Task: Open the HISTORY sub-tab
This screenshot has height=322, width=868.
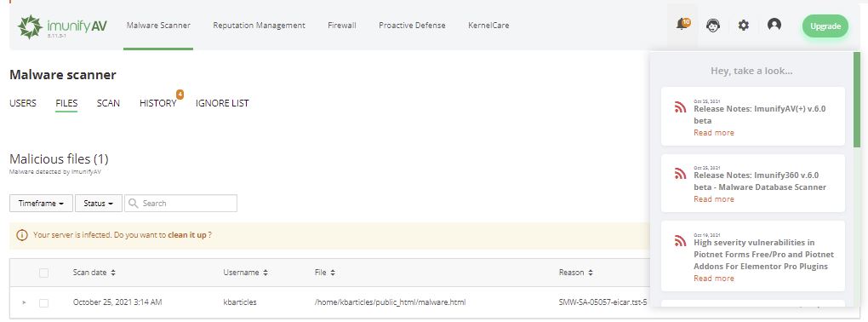Action: click(157, 103)
